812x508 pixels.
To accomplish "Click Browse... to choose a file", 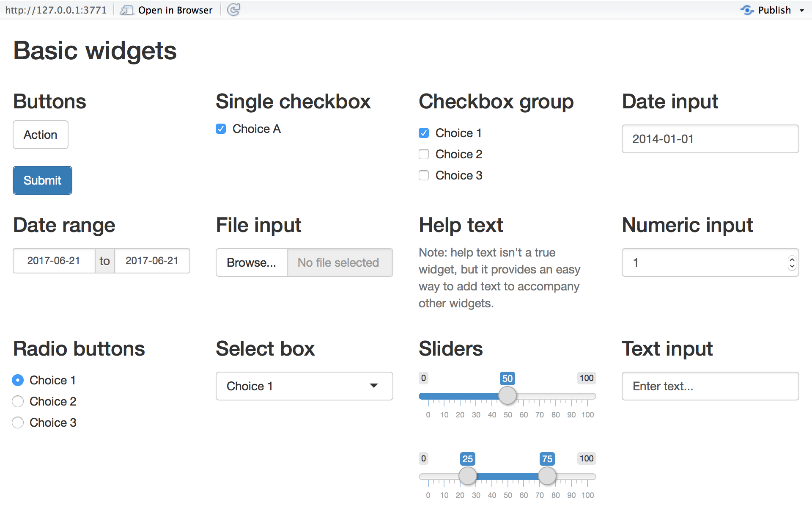I will (251, 262).
